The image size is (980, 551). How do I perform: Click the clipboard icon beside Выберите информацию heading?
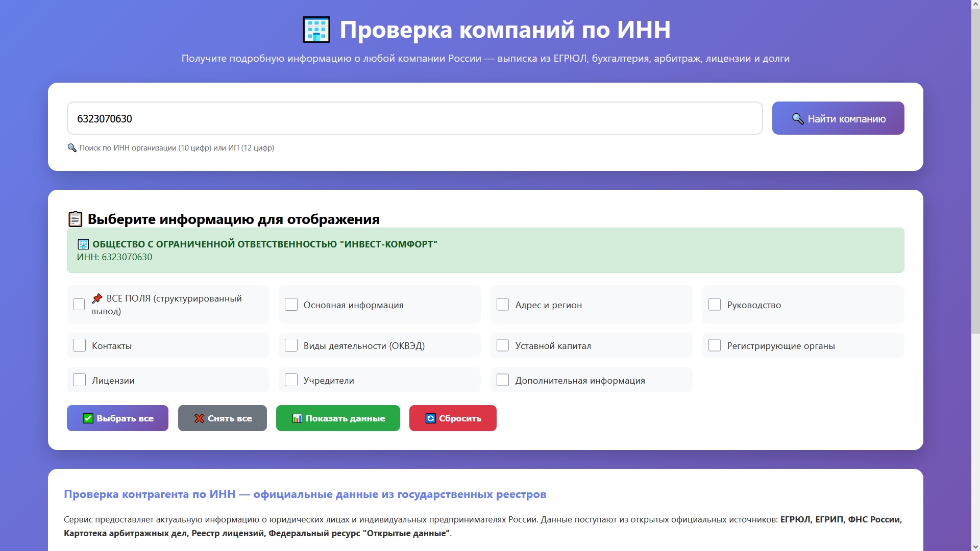tap(75, 219)
